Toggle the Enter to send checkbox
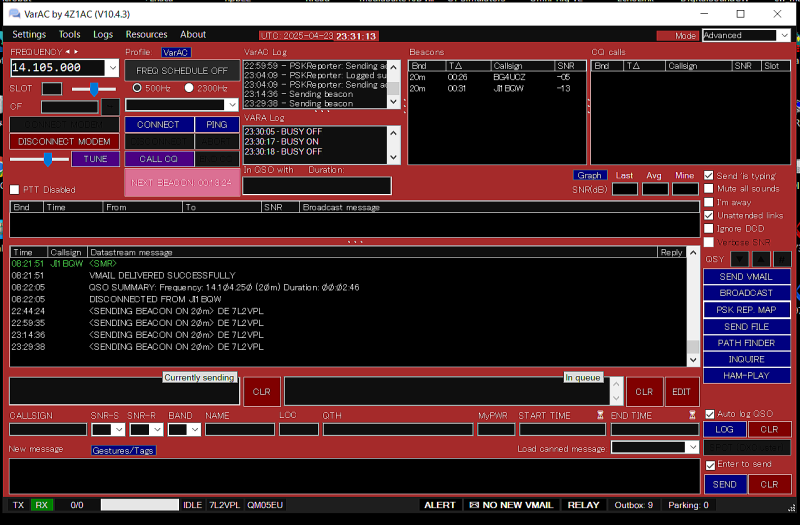This screenshot has height=525, width=800. coord(710,465)
